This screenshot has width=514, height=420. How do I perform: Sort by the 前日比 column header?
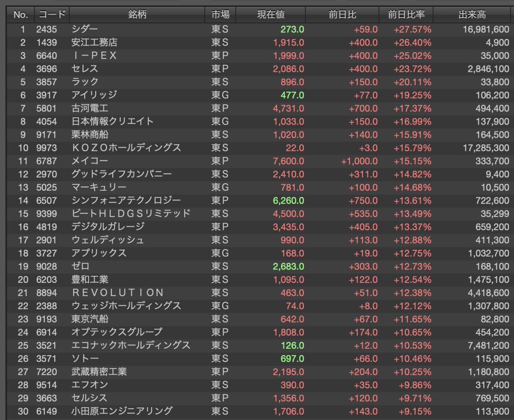[x=342, y=15]
